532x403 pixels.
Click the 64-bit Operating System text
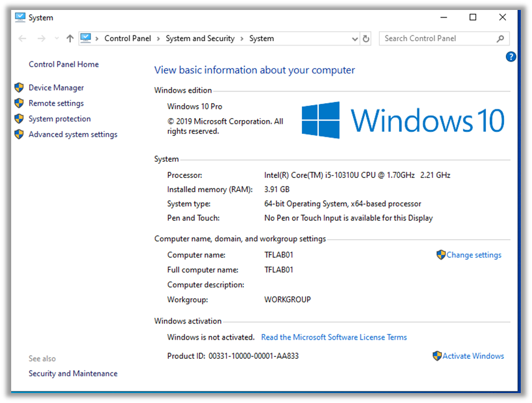(342, 204)
